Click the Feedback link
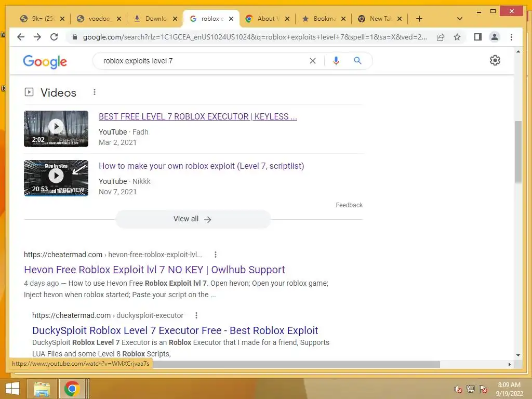Image resolution: width=532 pixels, height=399 pixels. click(x=349, y=205)
